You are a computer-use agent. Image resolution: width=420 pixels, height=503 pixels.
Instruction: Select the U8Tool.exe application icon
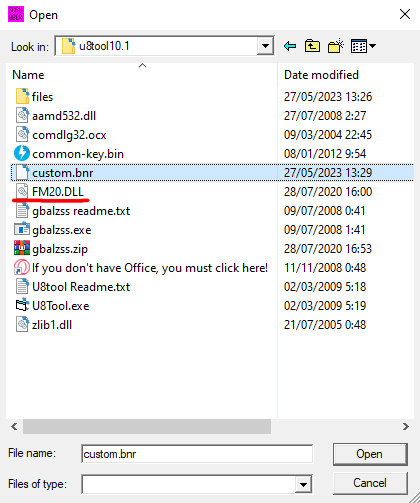(x=22, y=305)
